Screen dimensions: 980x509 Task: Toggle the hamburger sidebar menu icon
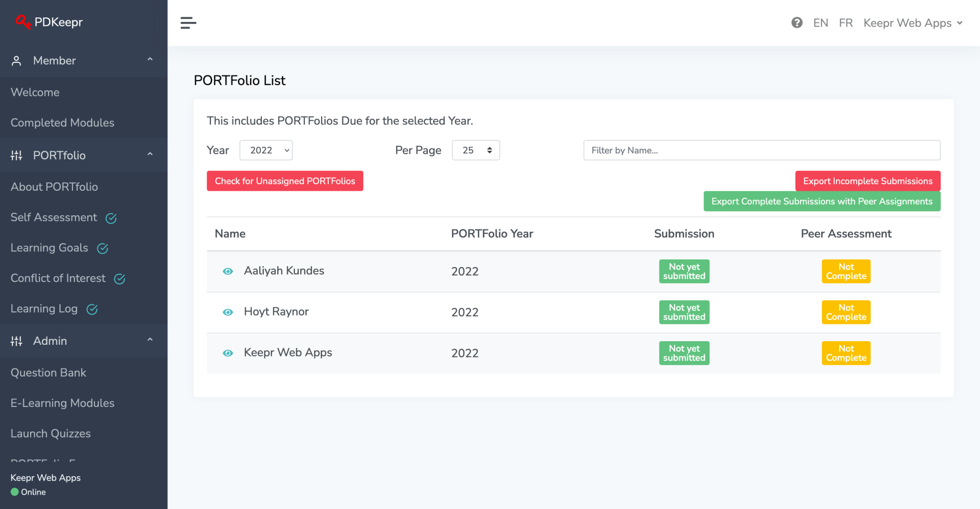click(x=188, y=23)
